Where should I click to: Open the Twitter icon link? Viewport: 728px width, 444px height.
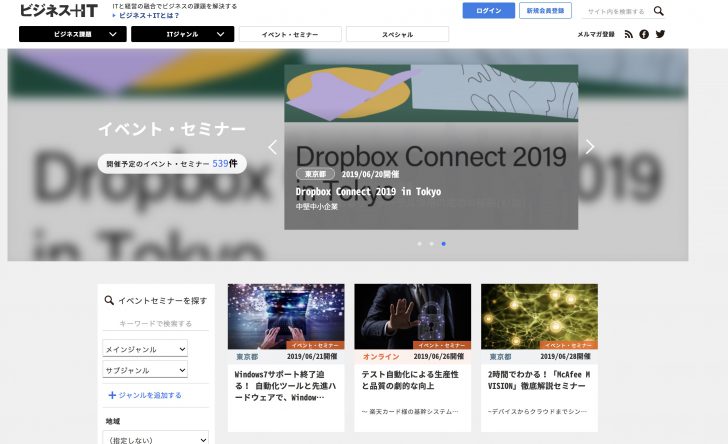[660, 34]
